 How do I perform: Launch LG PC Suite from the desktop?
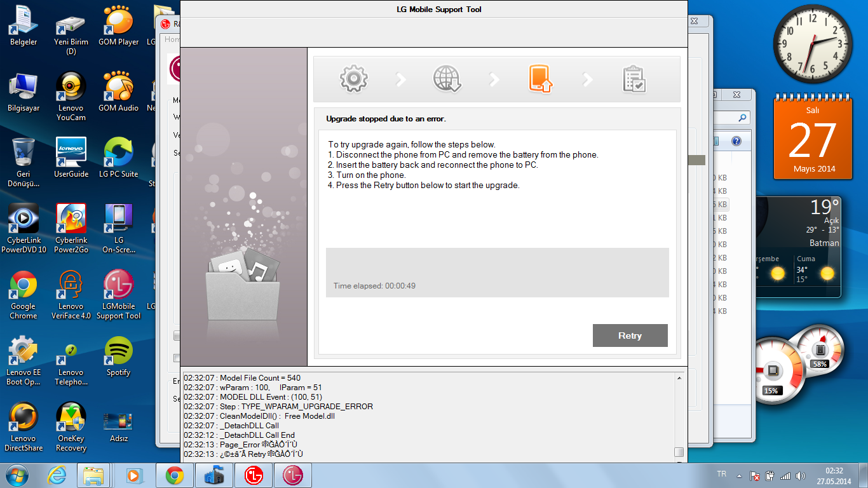click(118, 158)
